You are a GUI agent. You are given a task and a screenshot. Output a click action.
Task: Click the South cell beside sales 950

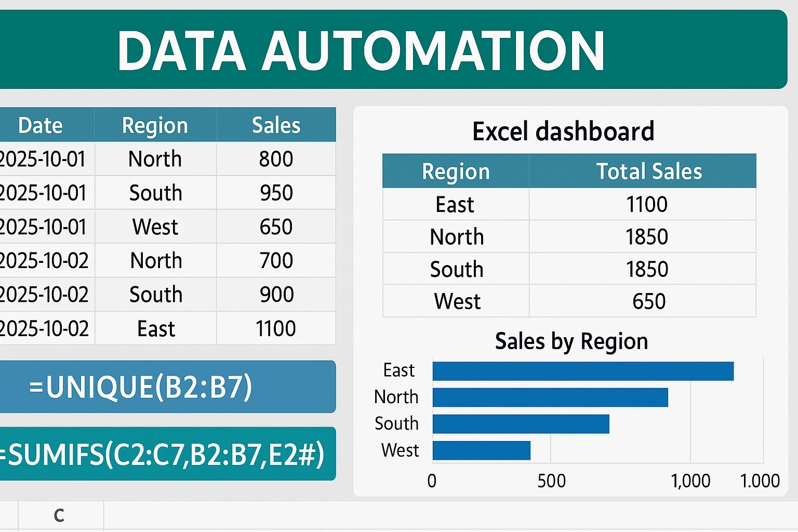click(155, 193)
